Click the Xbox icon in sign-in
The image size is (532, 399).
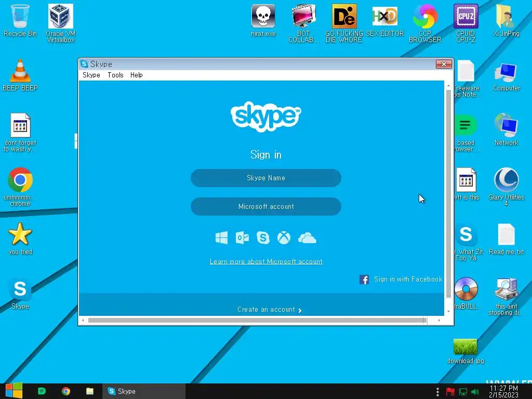(x=284, y=238)
